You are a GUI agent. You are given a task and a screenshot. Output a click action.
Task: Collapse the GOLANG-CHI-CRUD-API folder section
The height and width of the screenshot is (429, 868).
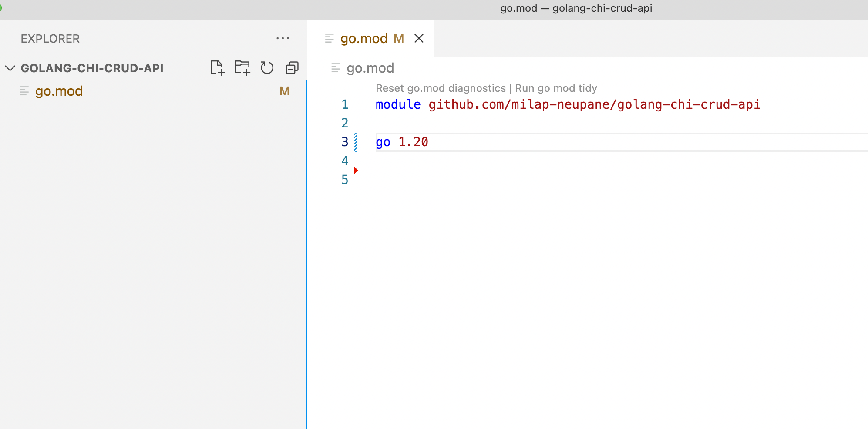point(10,68)
